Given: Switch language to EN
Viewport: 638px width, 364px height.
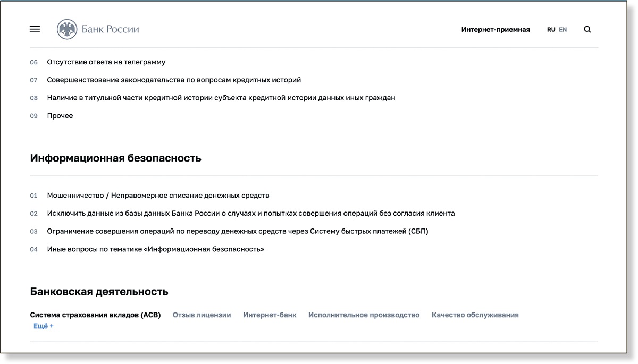Looking at the screenshot, I should [563, 30].
